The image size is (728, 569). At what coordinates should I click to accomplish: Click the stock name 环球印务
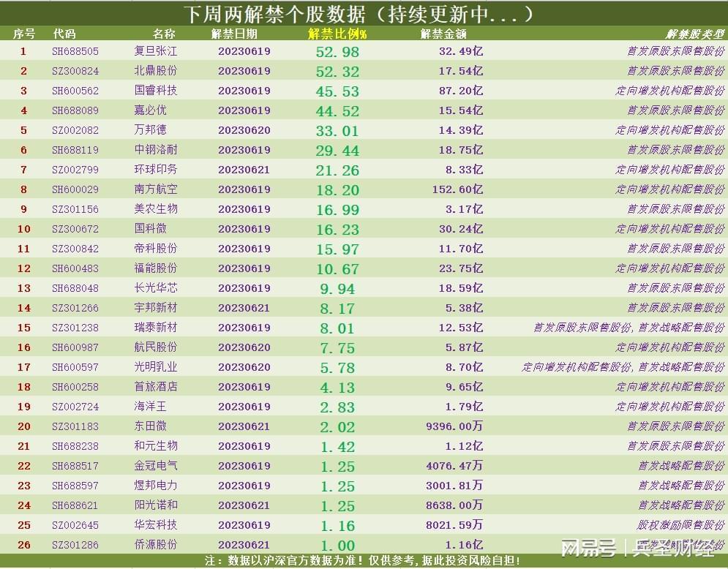(x=156, y=170)
